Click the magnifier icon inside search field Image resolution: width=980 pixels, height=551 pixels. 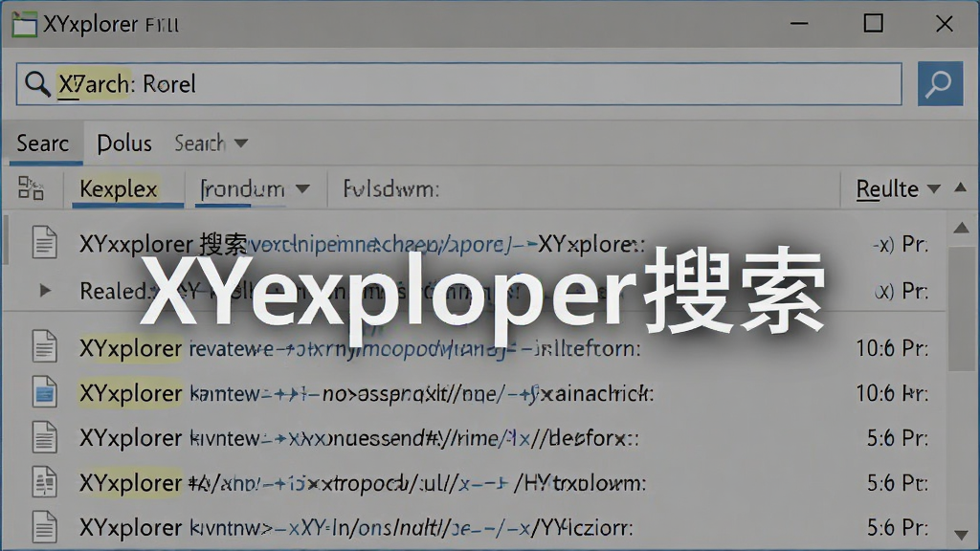pyautogui.click(x=37, y=84)
